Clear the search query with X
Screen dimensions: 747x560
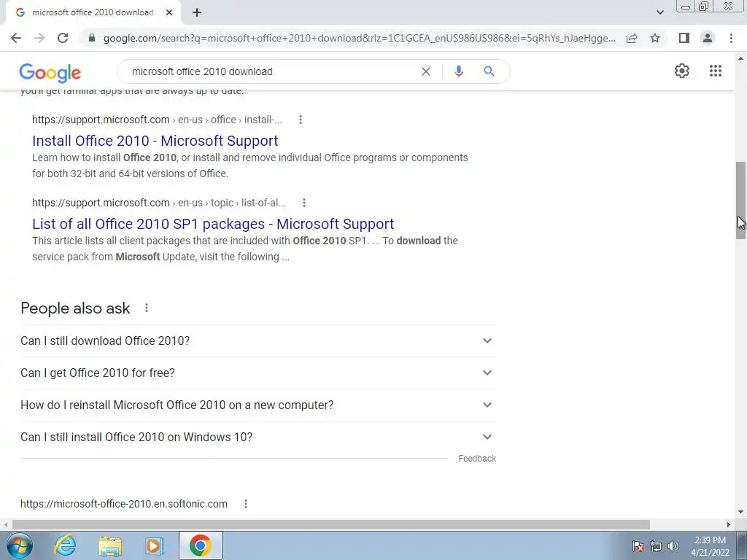[x=426, y=71]
